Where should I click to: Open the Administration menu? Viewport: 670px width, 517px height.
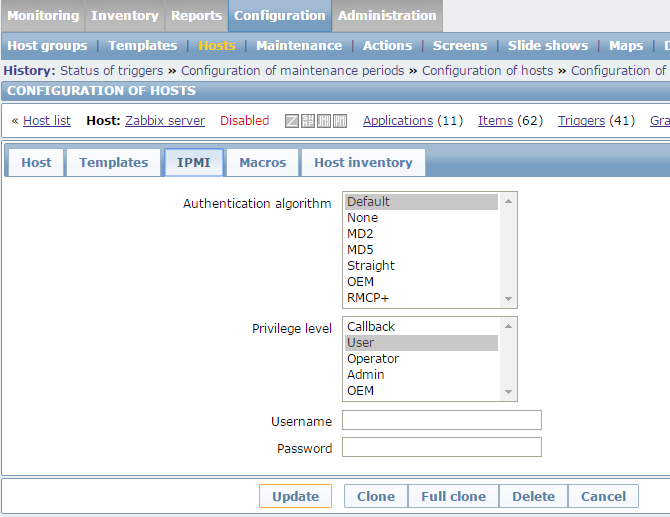coord(387,16)
